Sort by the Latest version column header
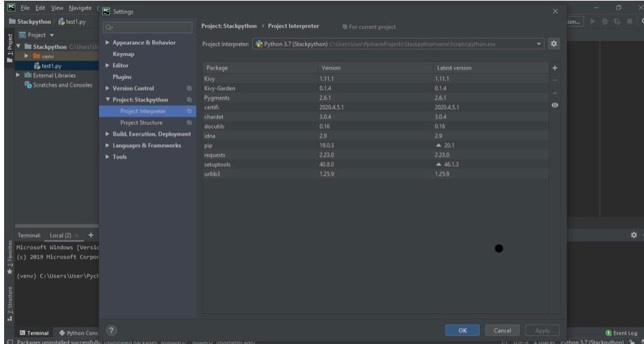This screenshot has width=644, height=344. 491,68
